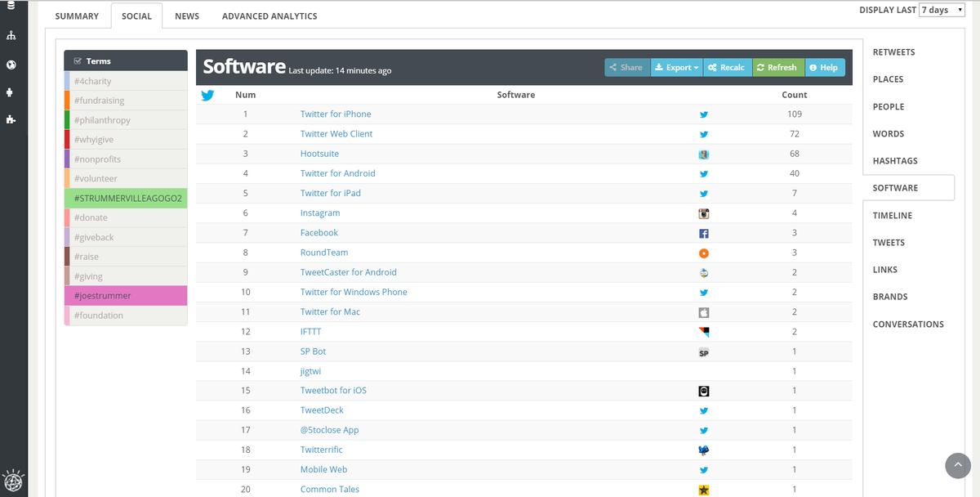
Task: Open Hashtags in the right menu
Action: [x=895, y=161]
